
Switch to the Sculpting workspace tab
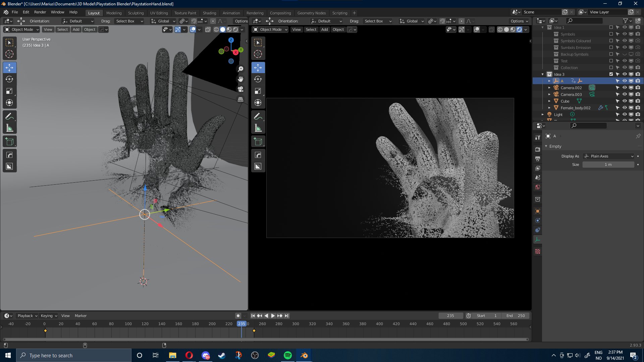tap(136, 13)
